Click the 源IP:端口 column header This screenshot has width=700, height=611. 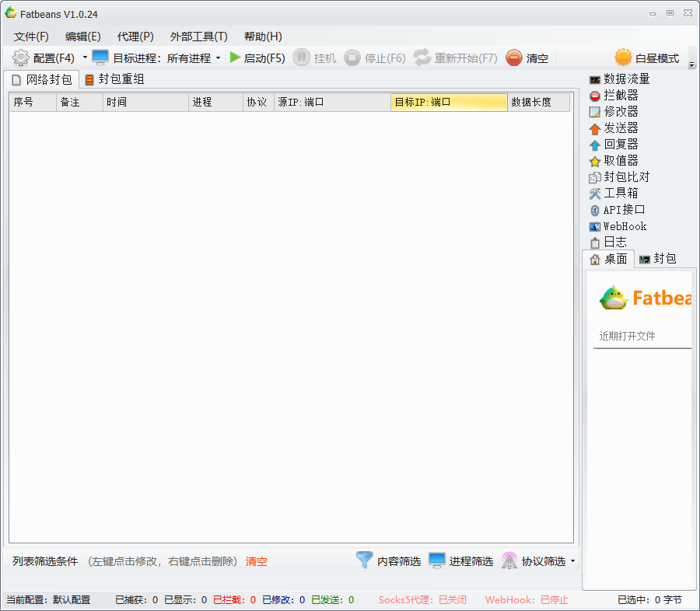(332, 102)
